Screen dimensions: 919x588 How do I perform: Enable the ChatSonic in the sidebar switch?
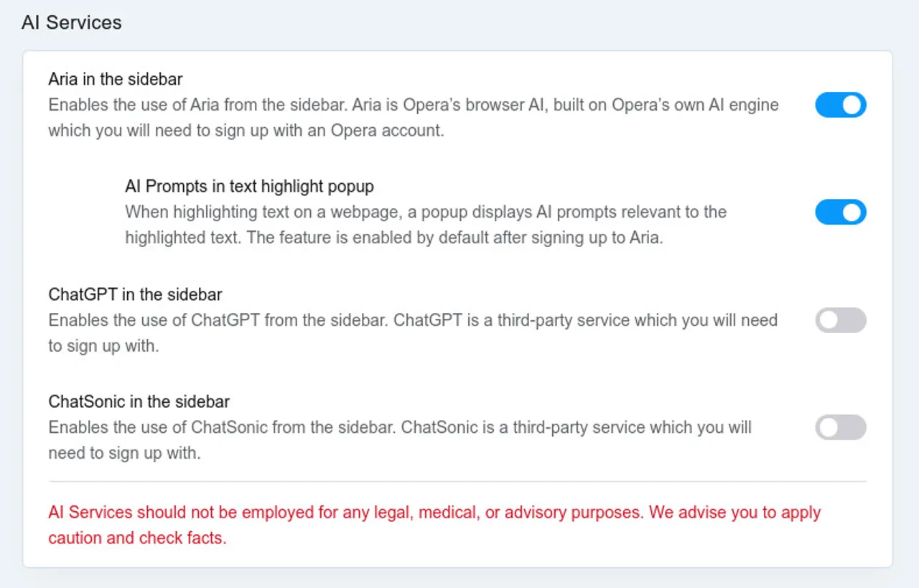pos(841,428)
